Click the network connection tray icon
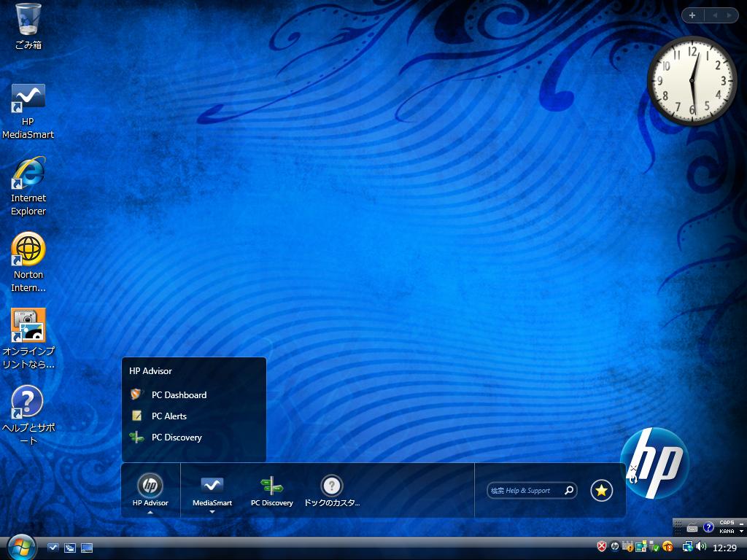Screen dimensions: 747x560 point(687,546)
